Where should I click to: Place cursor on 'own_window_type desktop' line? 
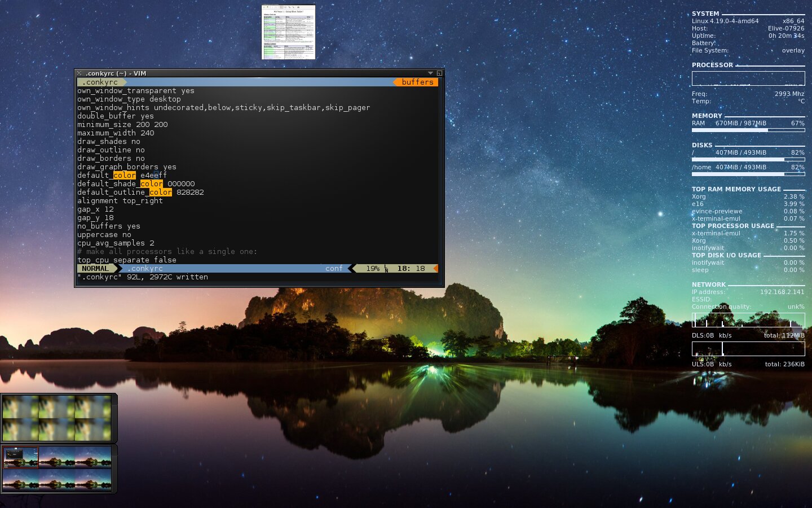(x=129, y=99)
